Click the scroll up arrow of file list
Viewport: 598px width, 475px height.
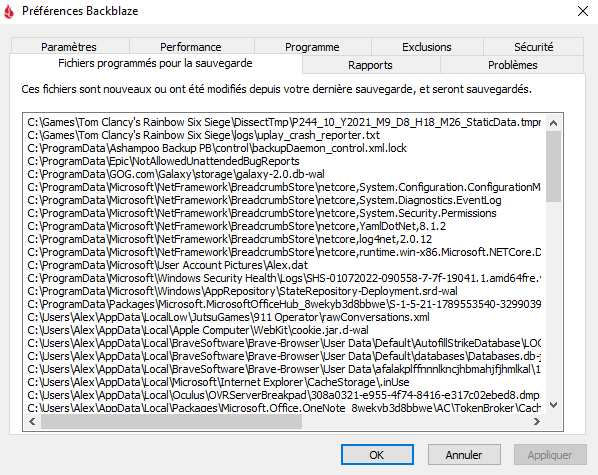553,123
